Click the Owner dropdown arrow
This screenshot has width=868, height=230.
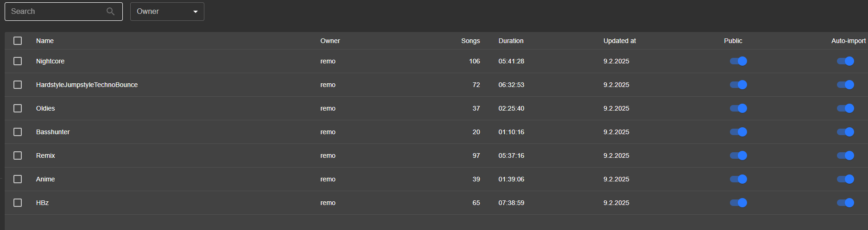tap(196, 12)
